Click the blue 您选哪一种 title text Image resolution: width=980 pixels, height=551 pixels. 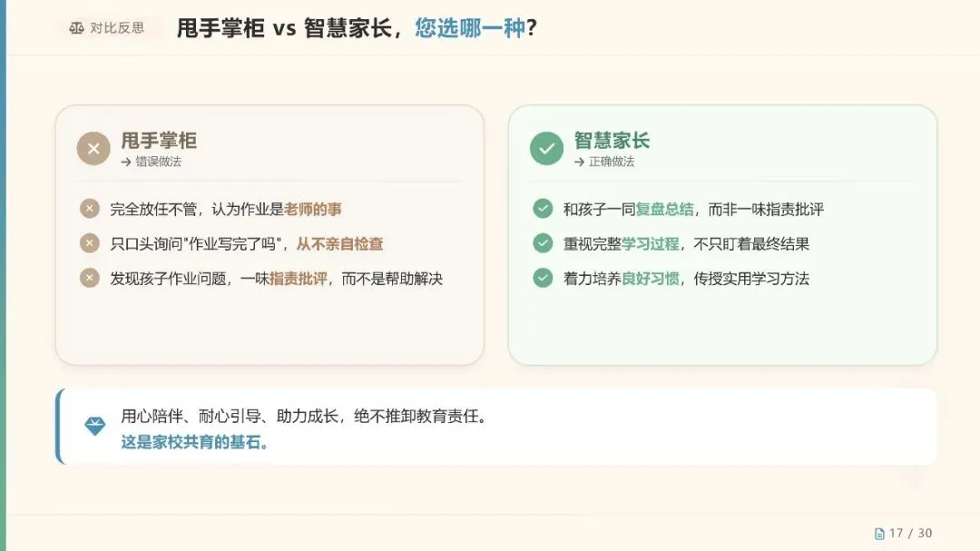point(469,28)
